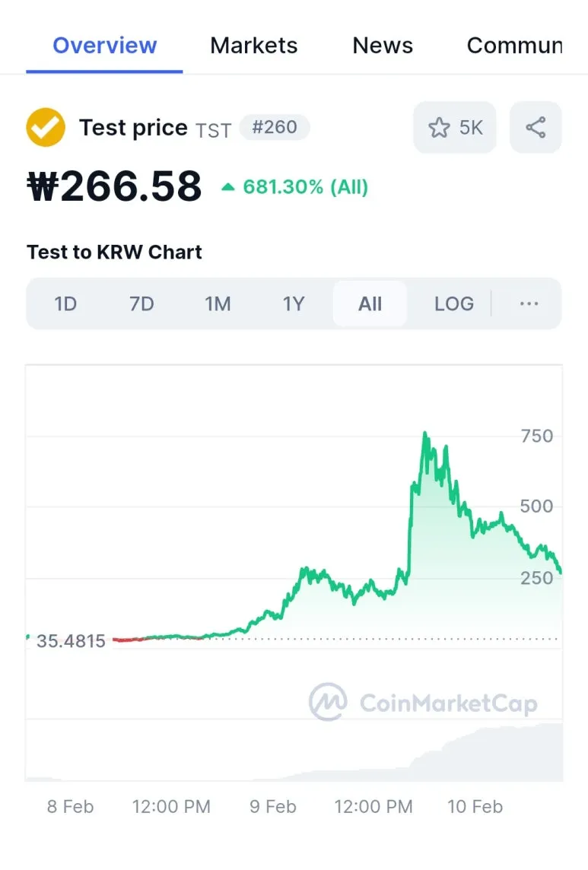Select the 1D chart range
588x870 pixels.
click(65, 303)
